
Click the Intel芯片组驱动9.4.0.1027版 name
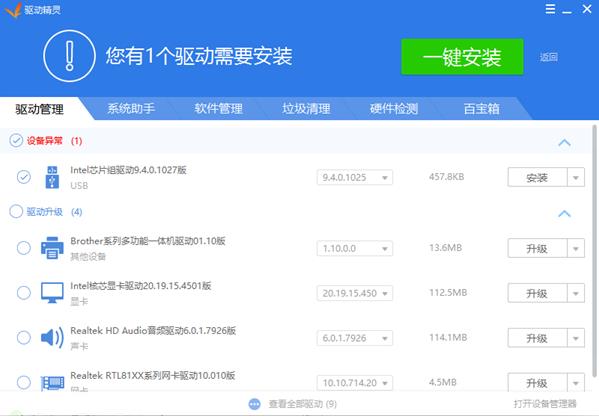click(x=128, y=170)
